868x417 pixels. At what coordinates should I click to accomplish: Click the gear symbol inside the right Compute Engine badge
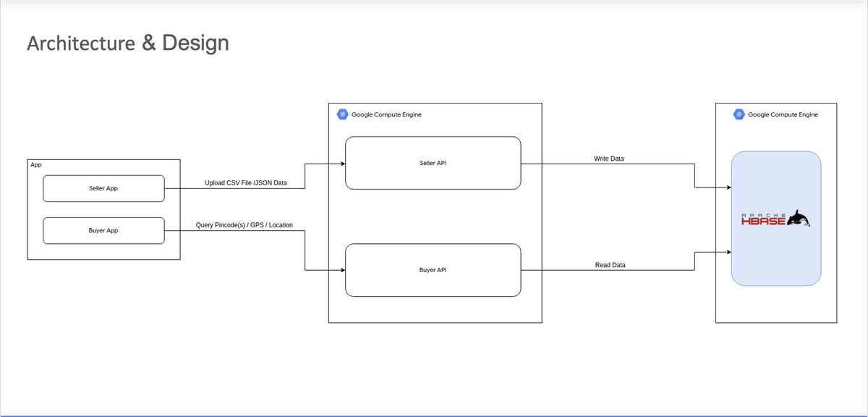coord(739,114)
